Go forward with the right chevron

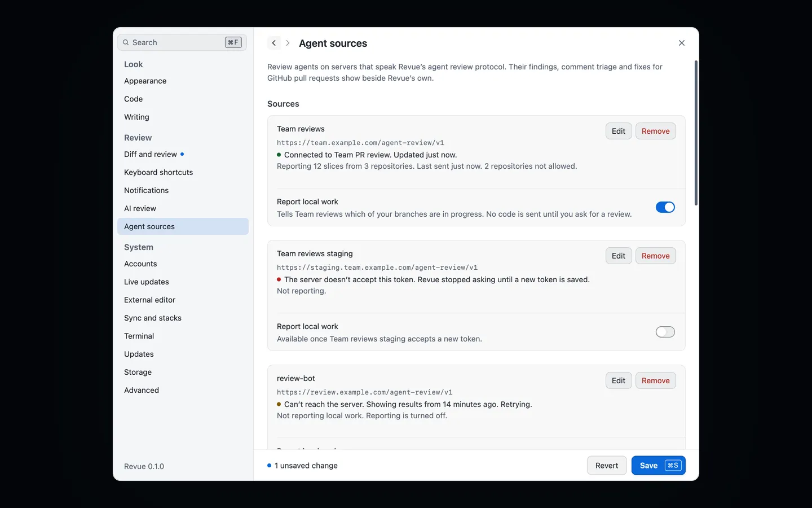288,43
